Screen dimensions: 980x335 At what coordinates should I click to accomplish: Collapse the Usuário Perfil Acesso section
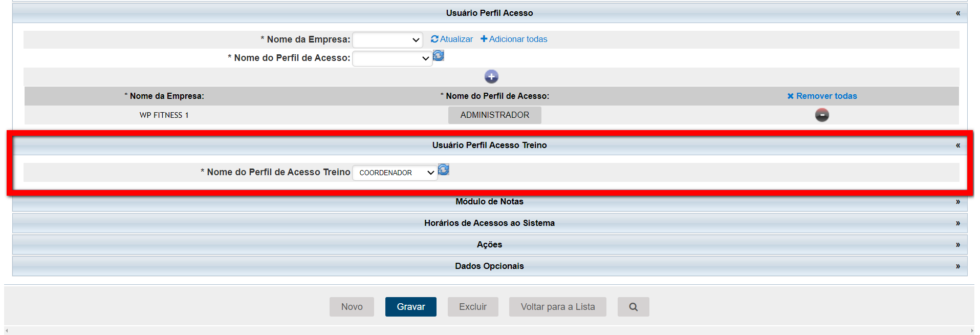pos(957,13)
